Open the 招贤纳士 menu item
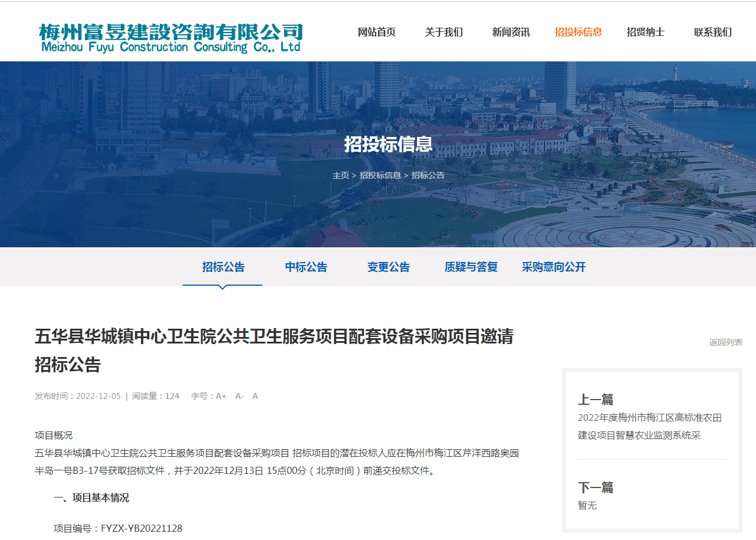Screen dimensions: 756x540 click(645, 32)
